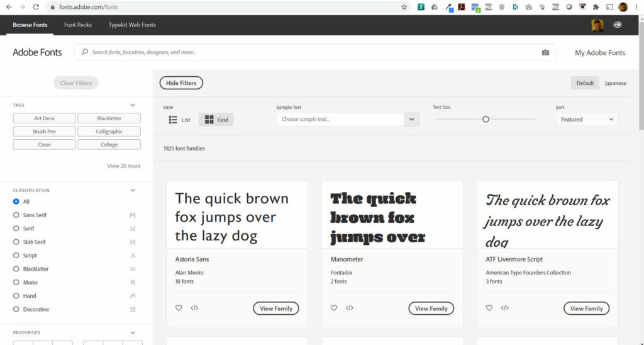Filter by Brush Pen tag

[x=45, y=132]
